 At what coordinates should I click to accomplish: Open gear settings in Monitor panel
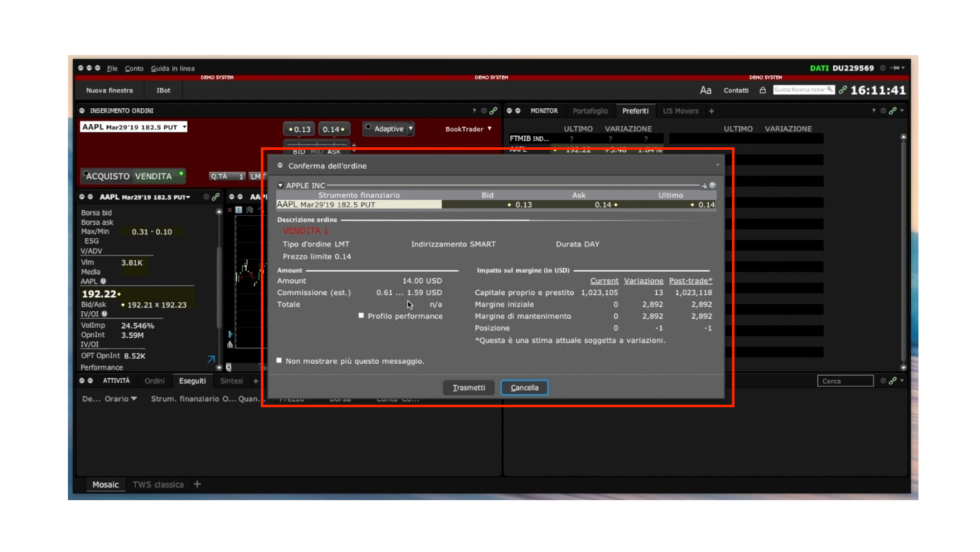pos(883,111)
